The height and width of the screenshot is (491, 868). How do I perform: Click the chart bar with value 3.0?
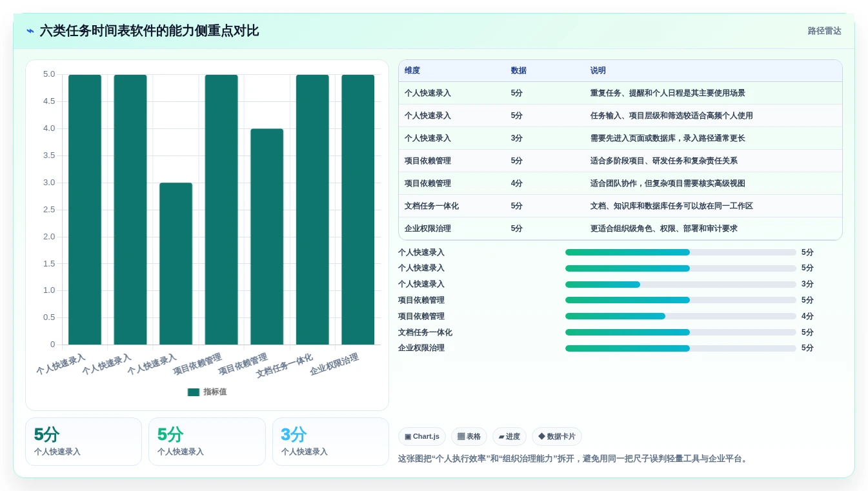(176, 263)
